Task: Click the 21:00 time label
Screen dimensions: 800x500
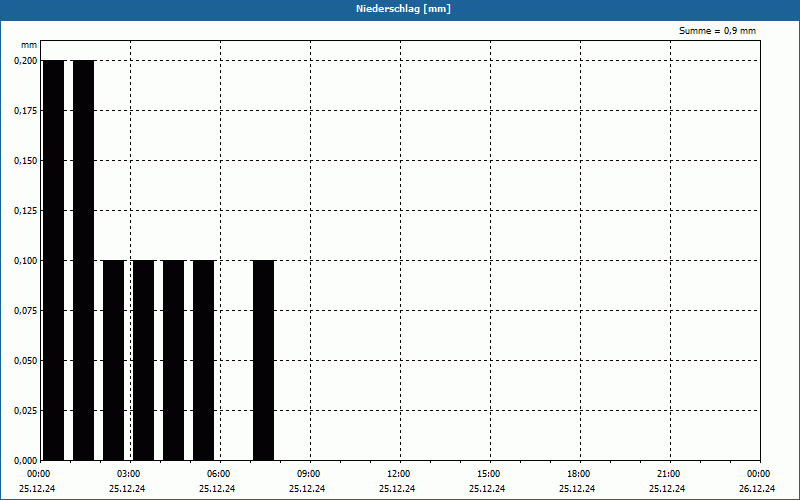Action: (x=669, y=474)
